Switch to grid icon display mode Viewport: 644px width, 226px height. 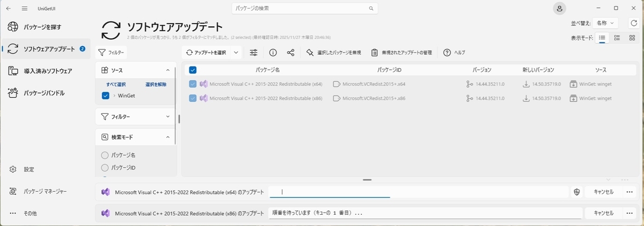pyautogui.click(x=633, y=38)
